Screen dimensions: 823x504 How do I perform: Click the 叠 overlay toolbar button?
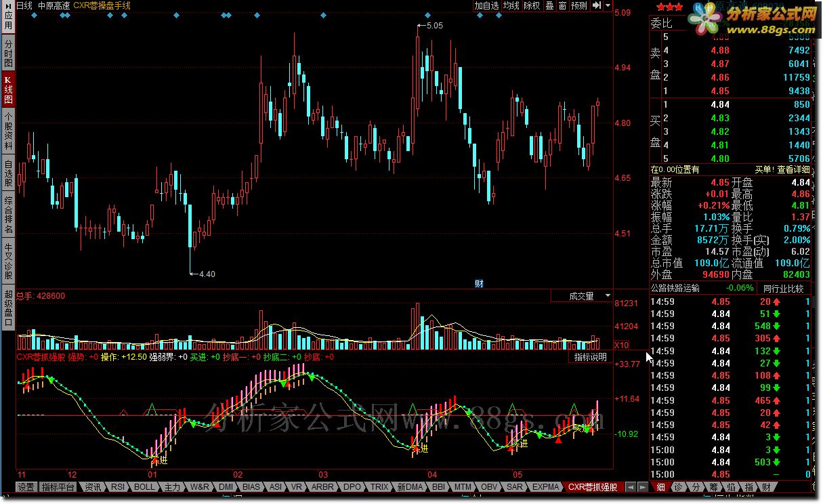click(549, 5)
